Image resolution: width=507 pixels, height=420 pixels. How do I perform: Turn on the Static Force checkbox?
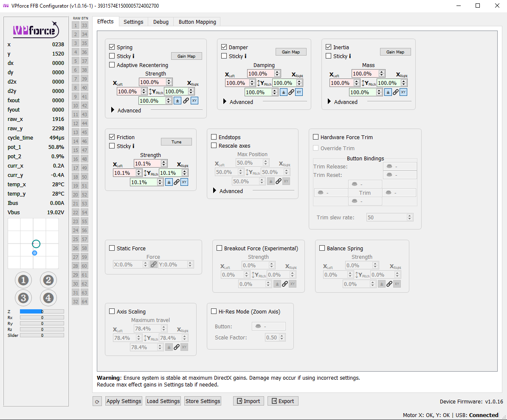pyautogui.click(x=112, y=248)
